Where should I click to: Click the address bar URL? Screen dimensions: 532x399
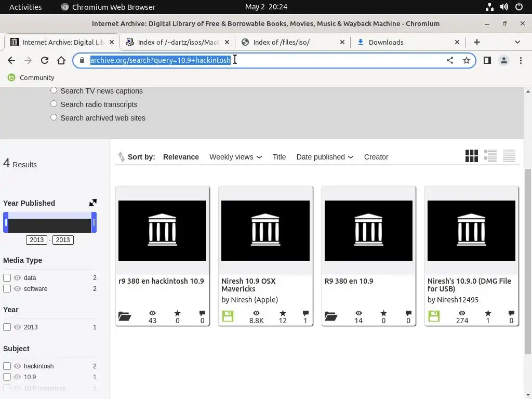(x=160, y=60)
